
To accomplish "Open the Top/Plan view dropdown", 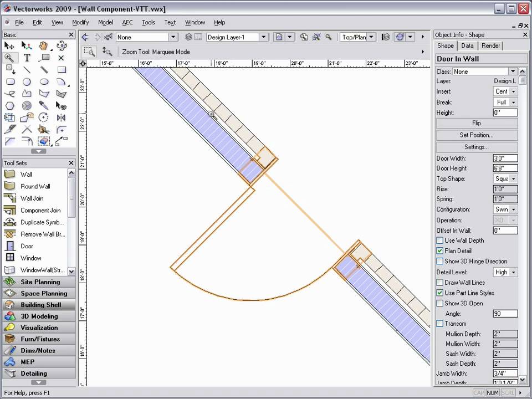I will pos(371,37).
